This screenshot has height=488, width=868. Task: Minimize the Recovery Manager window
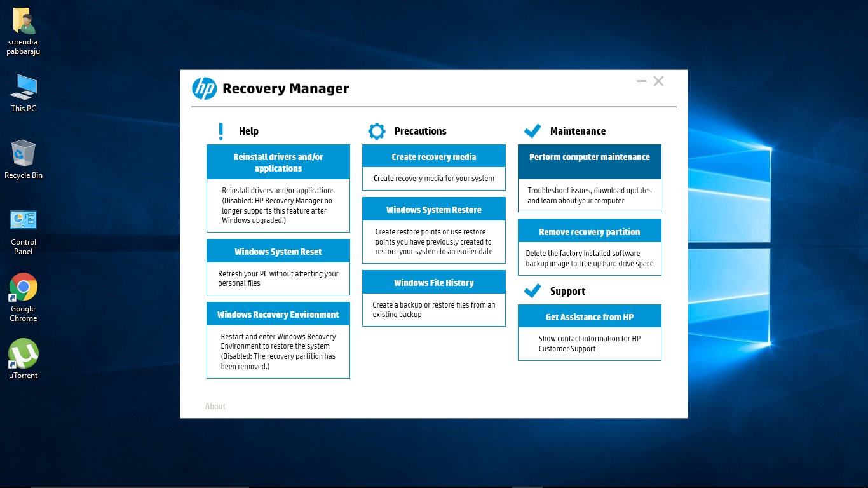coord(641,81)
